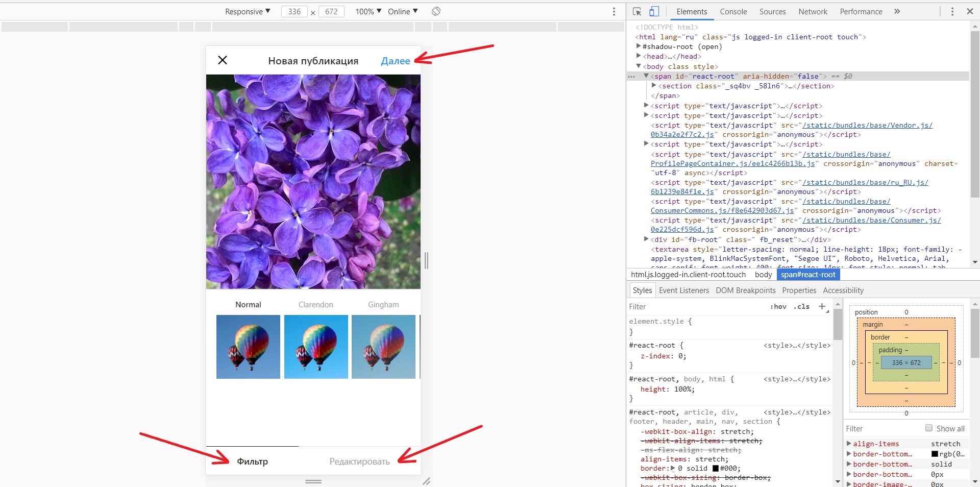Expand the border shorthand triangle in styles

click(673, 468)
